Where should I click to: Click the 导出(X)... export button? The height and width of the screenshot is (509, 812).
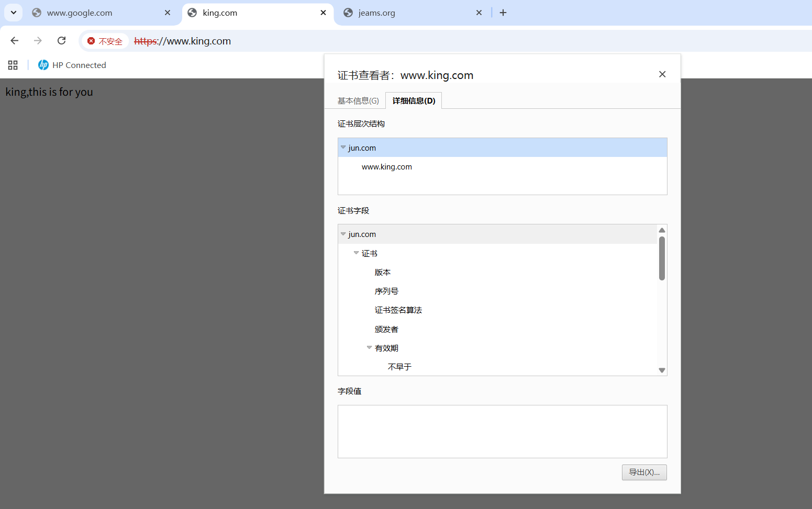click(x=644, y=472)
